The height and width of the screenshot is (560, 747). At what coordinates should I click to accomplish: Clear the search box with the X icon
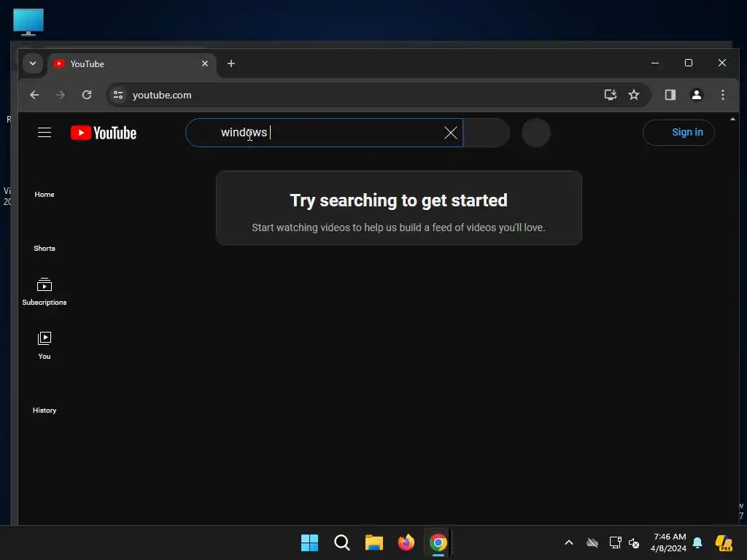[x=451, y=133]
